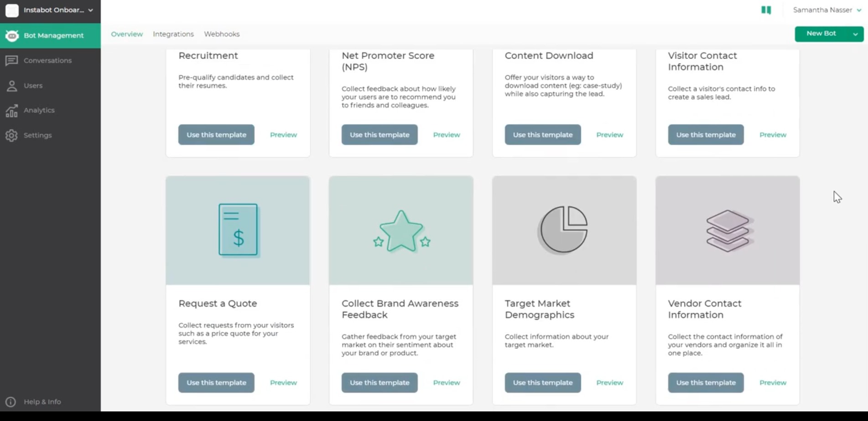Open Settings gear icon in sidebar
This screenshot has width=868, height=421.
pos(12,135)
